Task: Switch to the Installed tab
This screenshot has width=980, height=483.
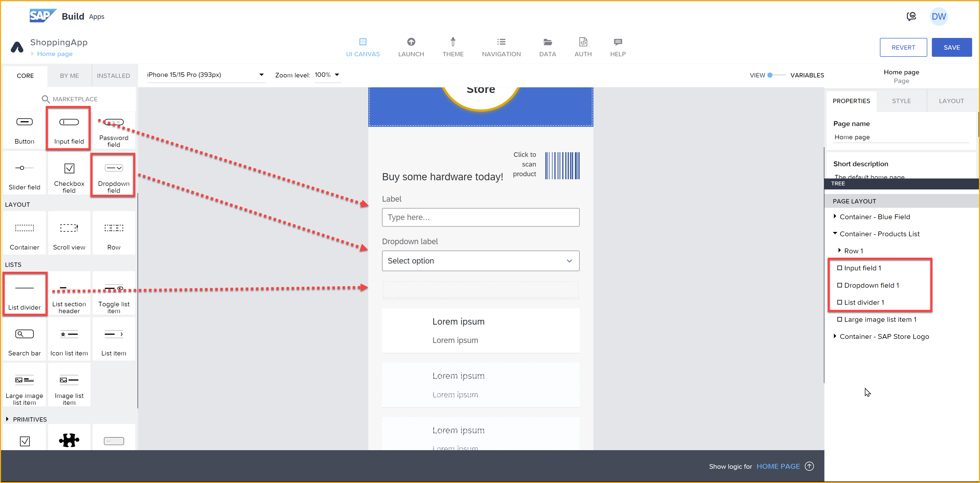Action: pos(113,76)
